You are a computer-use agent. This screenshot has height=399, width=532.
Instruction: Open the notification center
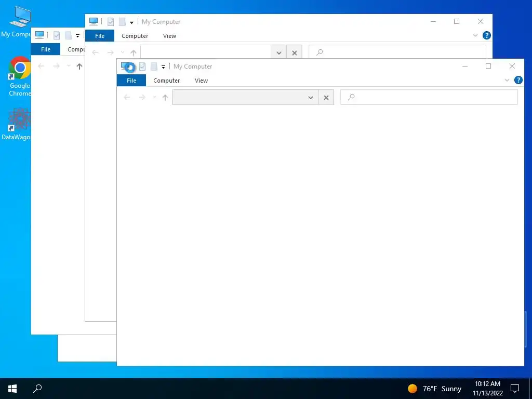(x=515, y=389)
